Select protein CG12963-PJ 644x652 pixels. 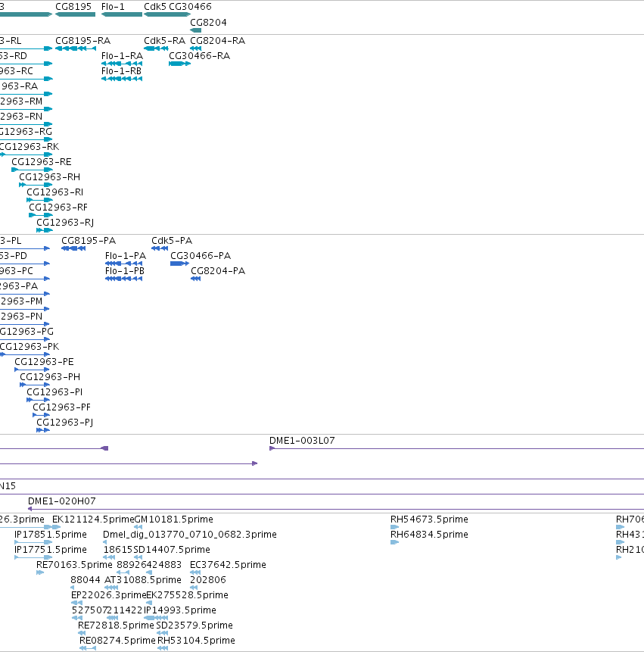pyautogui.click(x=43, y=430)
